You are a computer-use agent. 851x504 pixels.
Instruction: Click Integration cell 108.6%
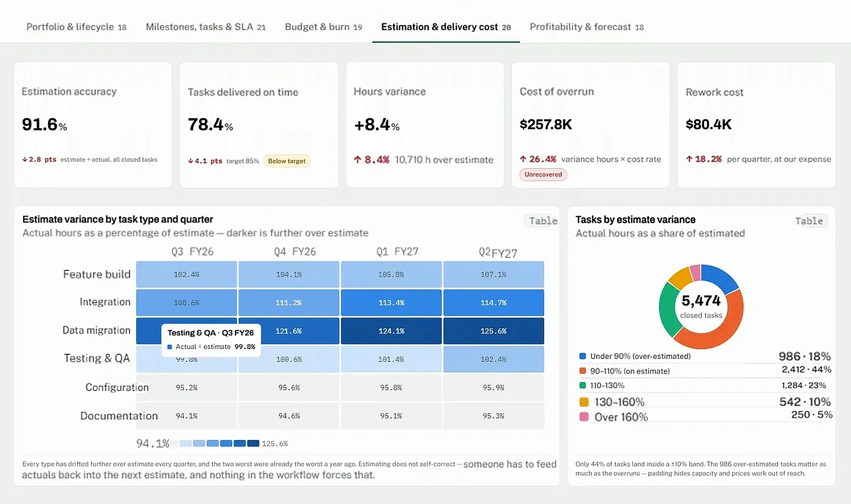[186, 302]
